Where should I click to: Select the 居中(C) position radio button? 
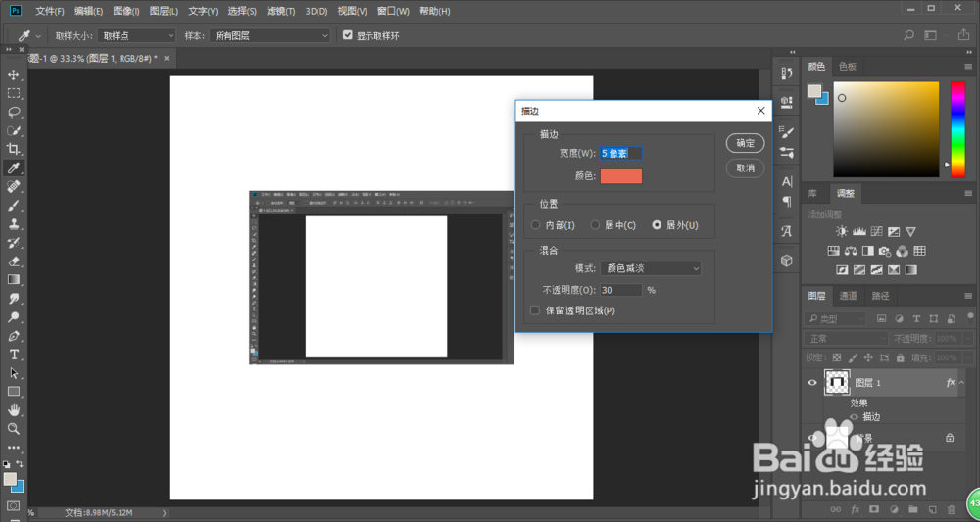click(595, 225)
